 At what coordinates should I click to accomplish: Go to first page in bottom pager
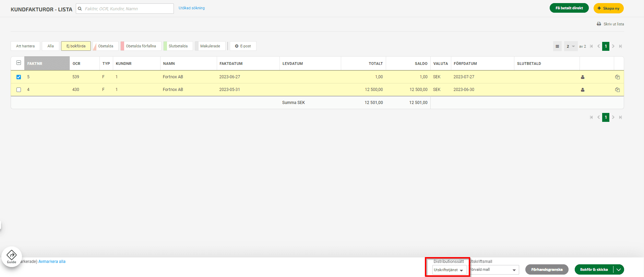pos(591,117)
